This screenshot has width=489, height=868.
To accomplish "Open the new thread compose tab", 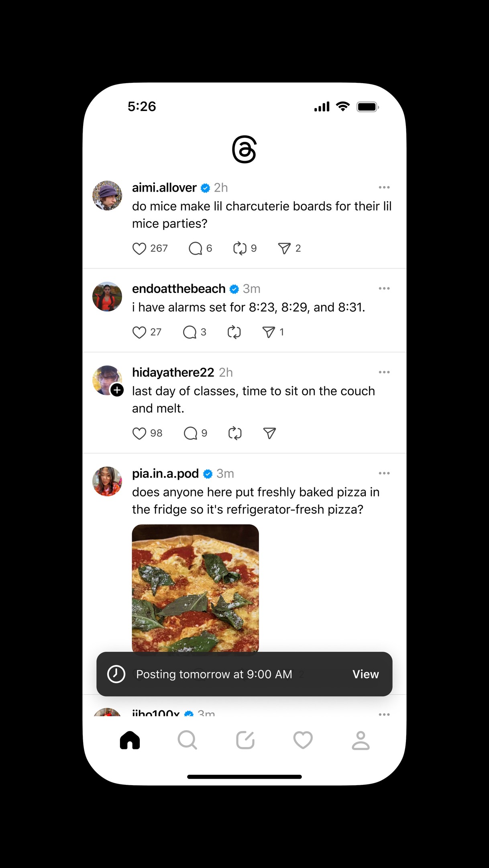I will tap(245, 740).
